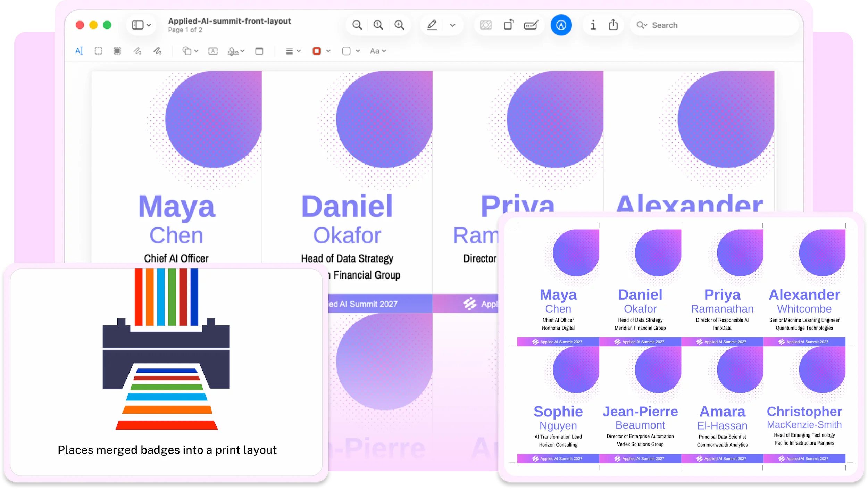This screenshot has height=489, width=868.
Task: Click the rotate page icon
Action: [x=509, y=25]
